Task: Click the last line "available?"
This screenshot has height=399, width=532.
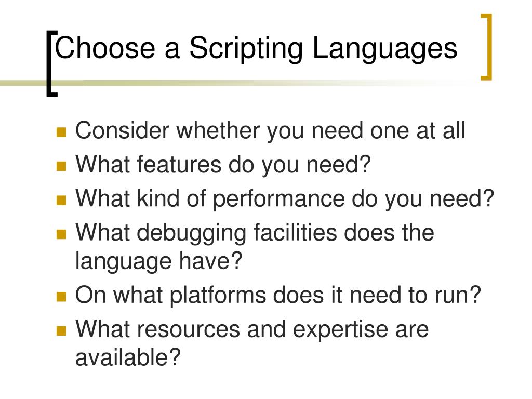Action: (x=127, y=358)
